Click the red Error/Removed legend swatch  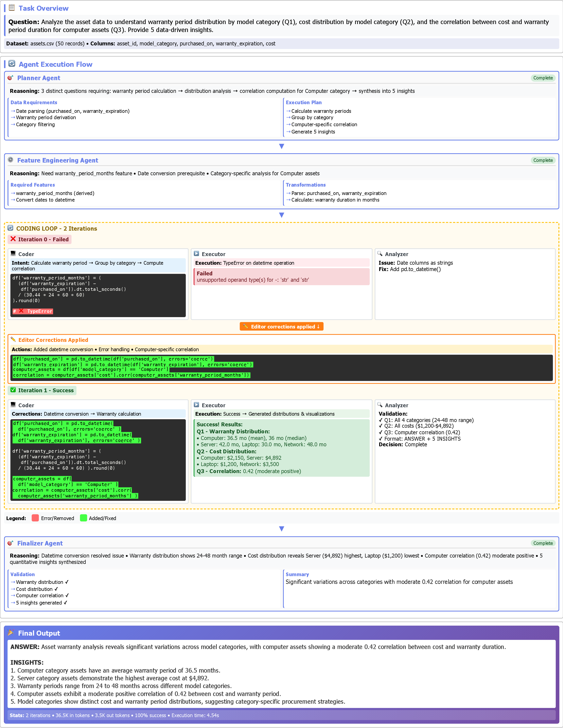(x=35, y=518)
